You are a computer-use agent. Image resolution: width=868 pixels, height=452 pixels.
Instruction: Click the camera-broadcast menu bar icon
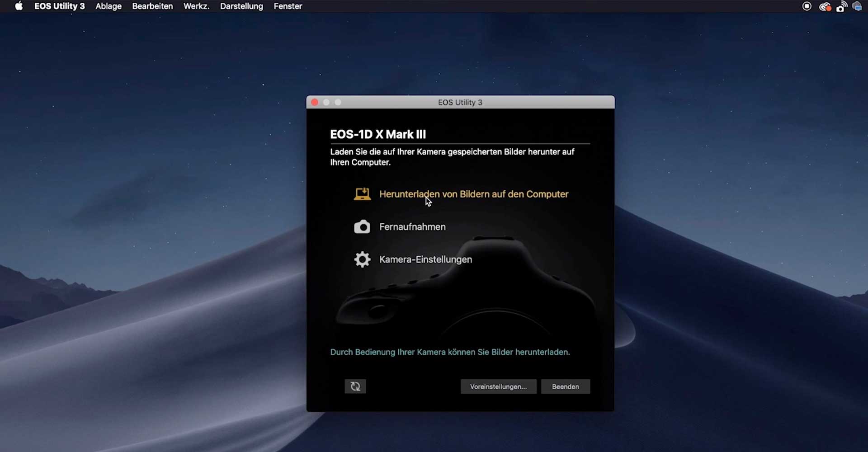[x=841, y=6]
